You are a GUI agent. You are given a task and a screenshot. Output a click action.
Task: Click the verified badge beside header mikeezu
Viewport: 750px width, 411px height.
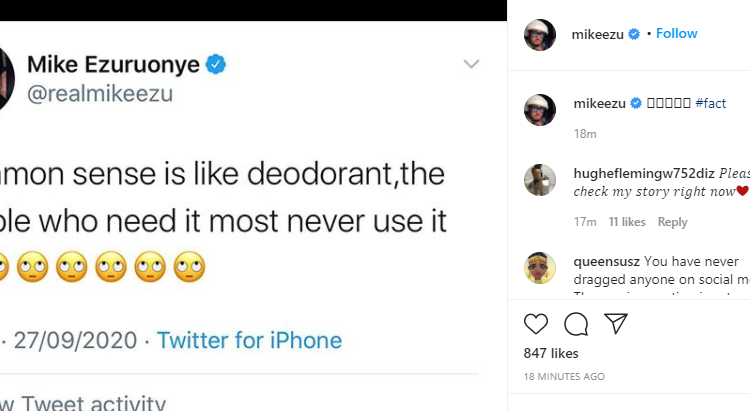[x=634, y=34]
